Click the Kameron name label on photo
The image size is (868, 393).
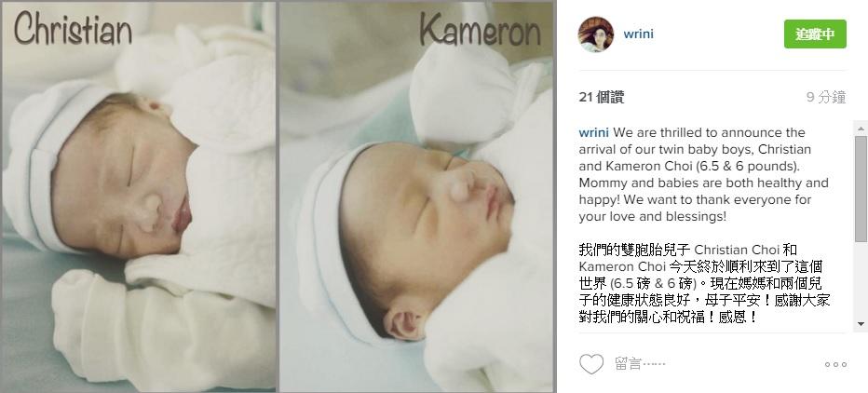(480, 29)
